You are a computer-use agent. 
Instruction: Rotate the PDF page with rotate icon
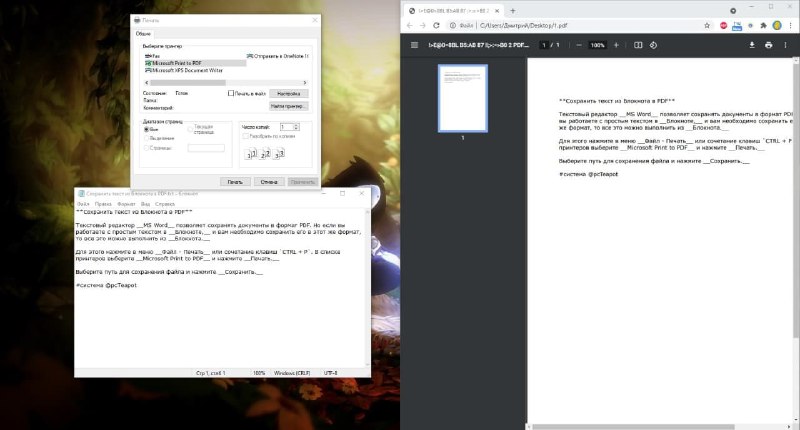pyautogui.click(x=653, y=45)
